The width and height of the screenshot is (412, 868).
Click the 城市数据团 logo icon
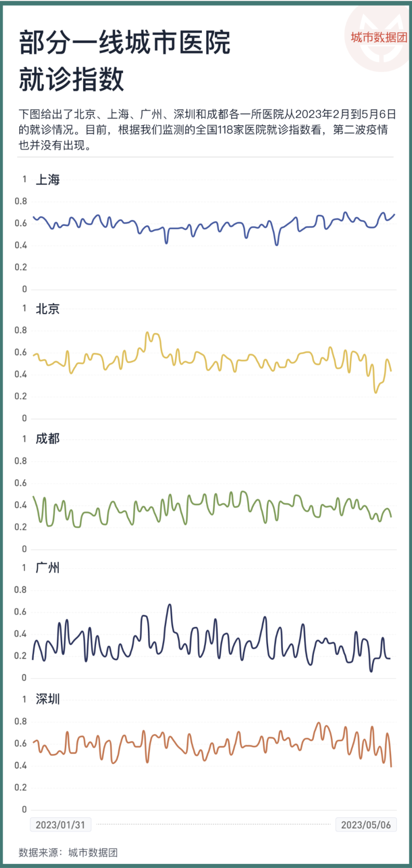coord(378,37)
